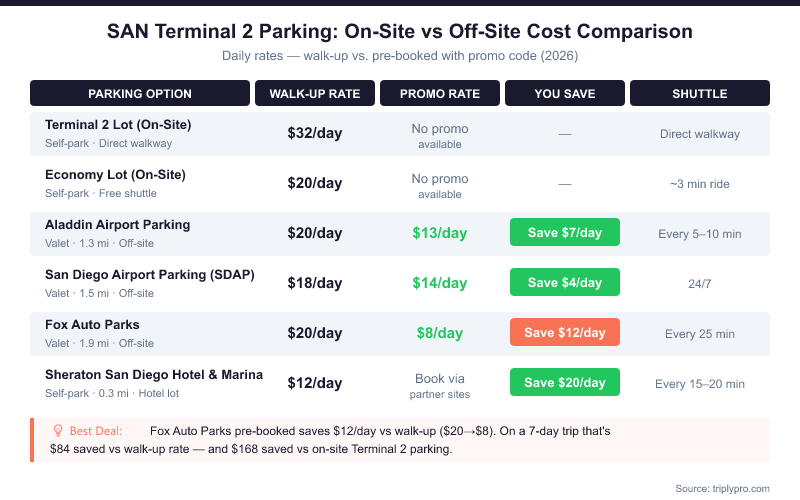Click the Aladdin Airport Parking name
800x500 pixels.
(117, 225)
